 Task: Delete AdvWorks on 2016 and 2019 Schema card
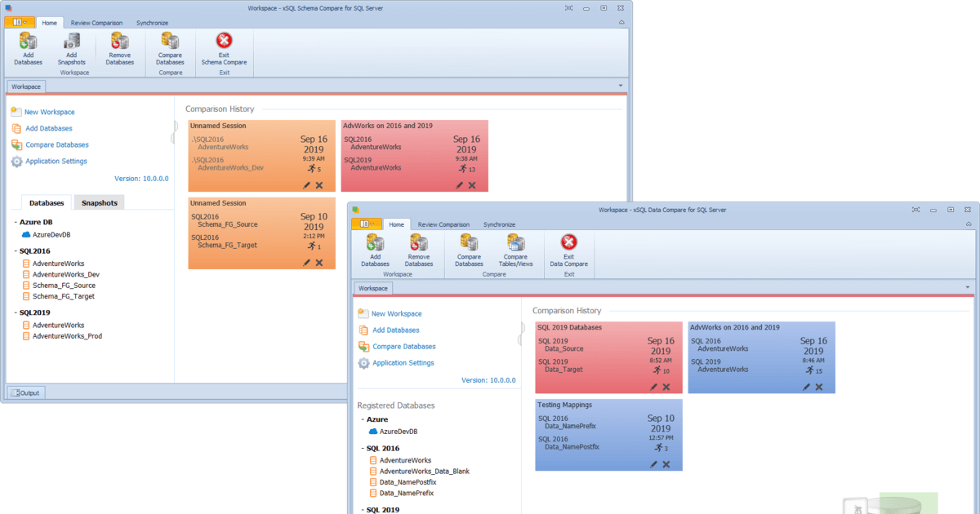(472, 185)
